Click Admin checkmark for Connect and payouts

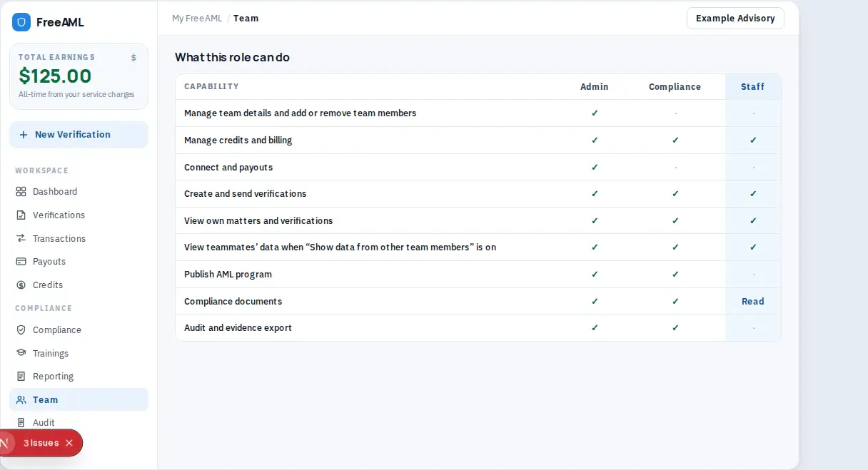coord(595,168)
